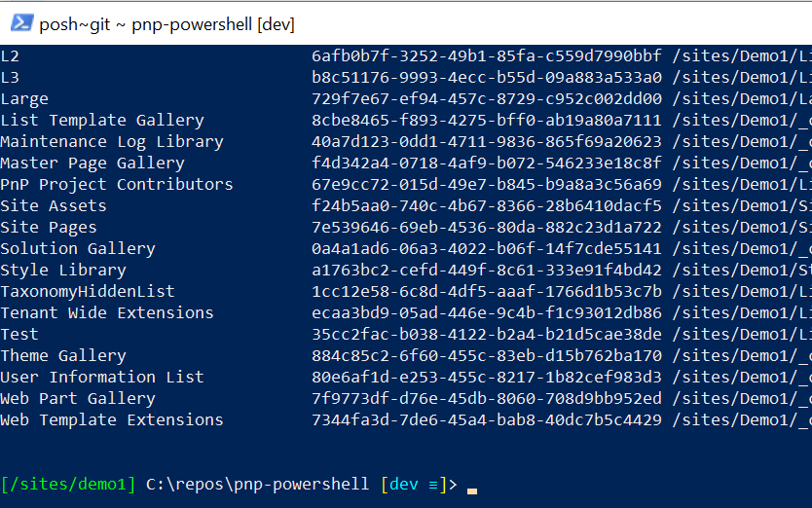Screen dimensions: 812x508
Task: Select the GUID for the Large list
Action: (487, 99)
